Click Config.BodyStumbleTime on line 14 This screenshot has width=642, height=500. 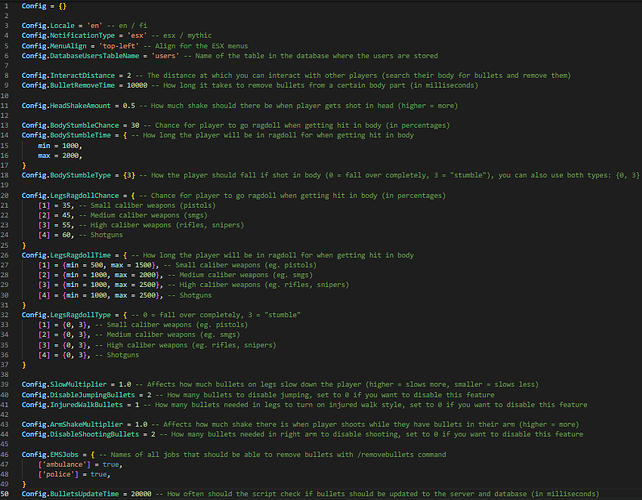click(66, 135)
